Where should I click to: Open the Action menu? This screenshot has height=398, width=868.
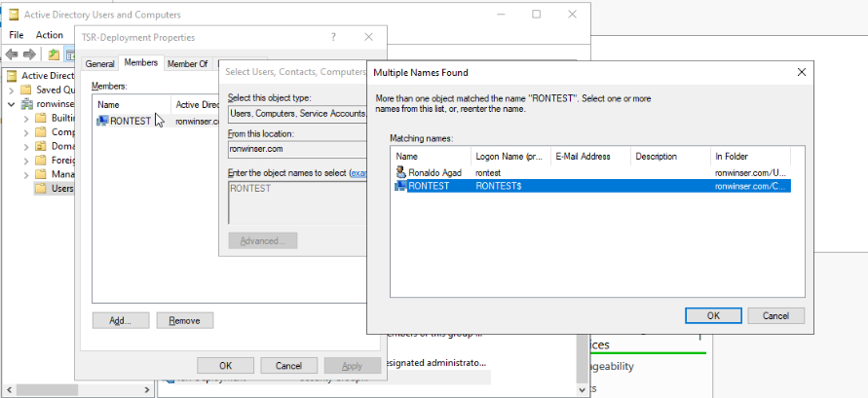coord(50,35)
